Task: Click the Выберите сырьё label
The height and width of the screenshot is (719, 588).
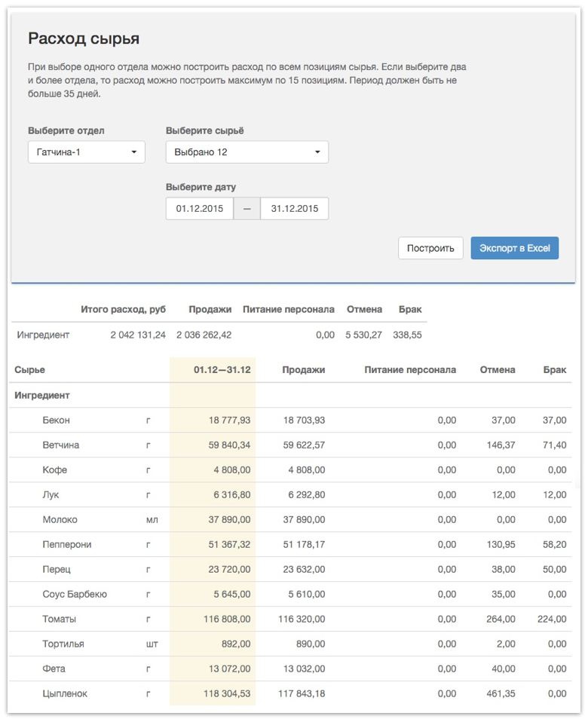Action: pos(204,130)
